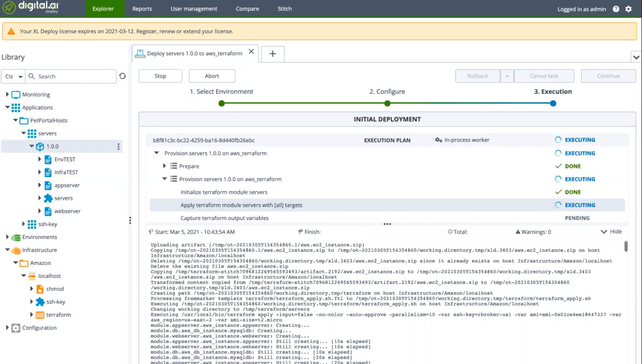Click the EnvTEST document icon
The image size is (642, 364).
point(48,159)
